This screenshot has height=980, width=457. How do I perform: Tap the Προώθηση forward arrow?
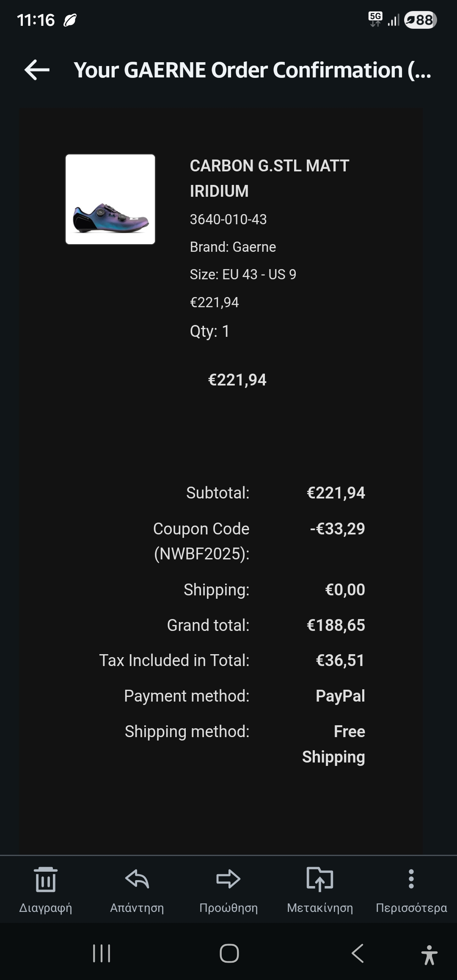point(228,879)
